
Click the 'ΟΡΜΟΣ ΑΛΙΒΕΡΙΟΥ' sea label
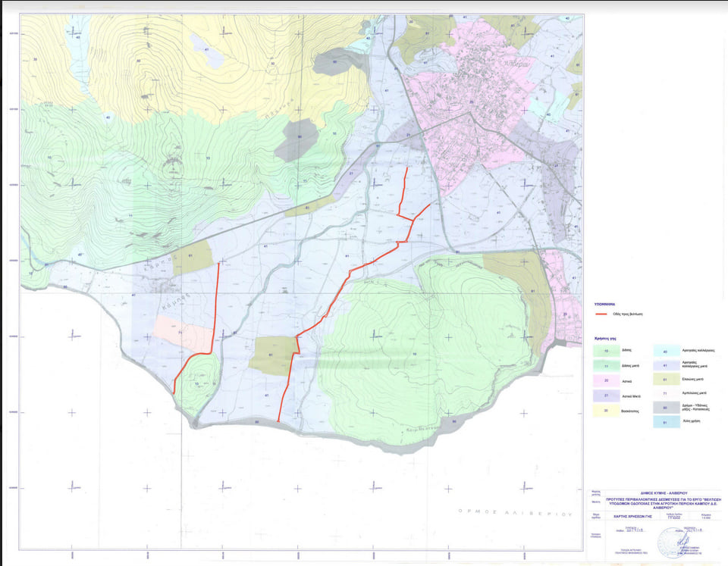[x=515, y=513]
